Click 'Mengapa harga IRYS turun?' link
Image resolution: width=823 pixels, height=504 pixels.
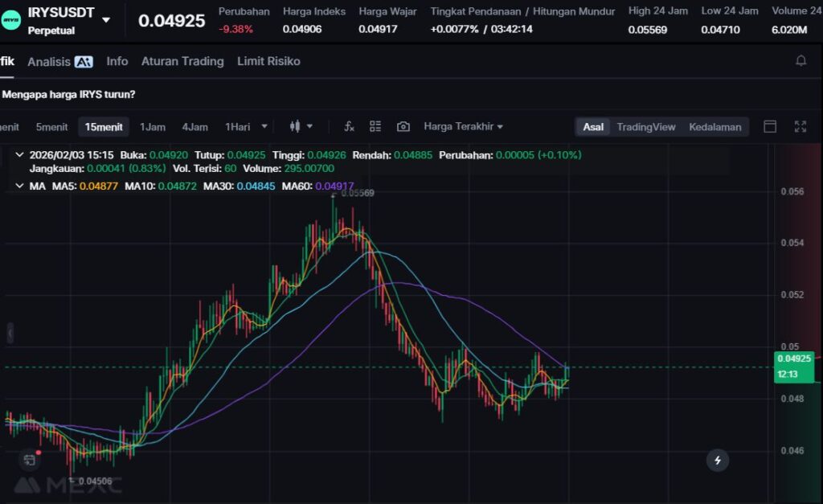tap(69, 94)
